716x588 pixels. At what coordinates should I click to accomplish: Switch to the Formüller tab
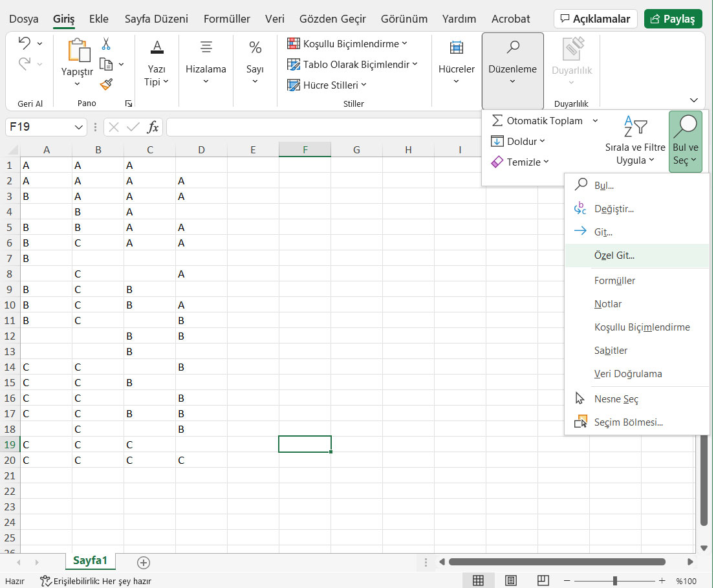tap(226, 19)
